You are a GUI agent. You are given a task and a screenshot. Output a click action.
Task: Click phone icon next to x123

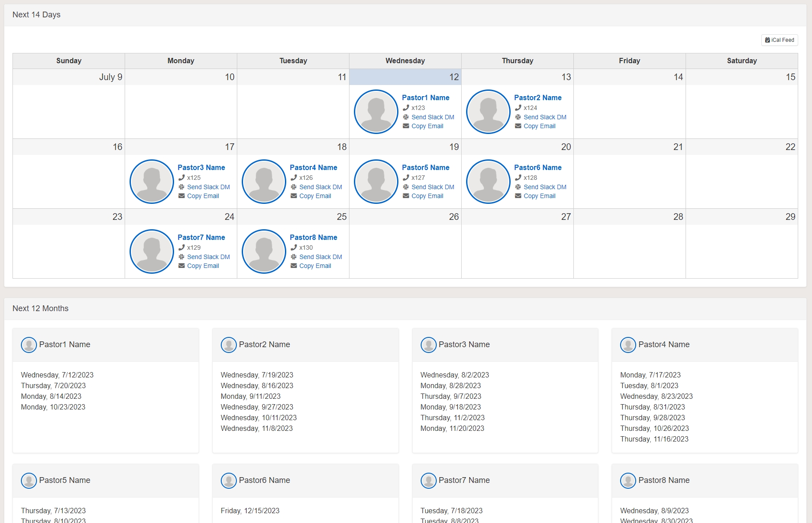pyautogui.click(x=406, y=108)
